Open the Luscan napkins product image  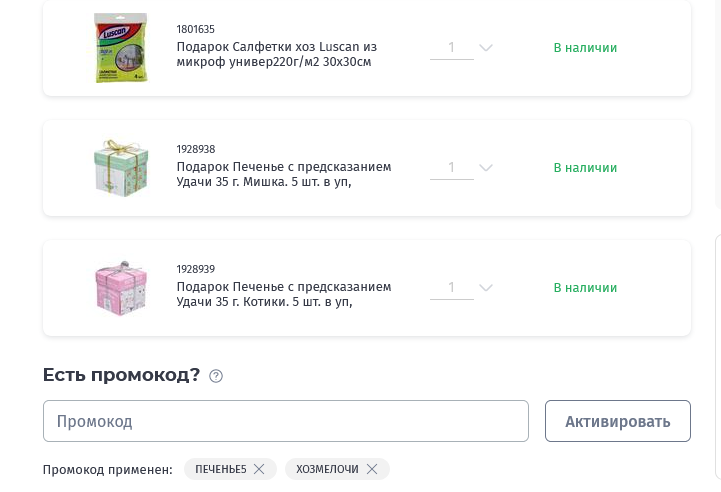coord(121,48)
